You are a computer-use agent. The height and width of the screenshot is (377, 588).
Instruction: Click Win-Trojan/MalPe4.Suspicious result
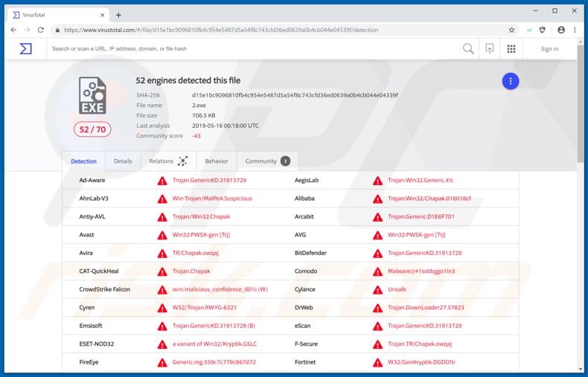(x=212, y=199)
